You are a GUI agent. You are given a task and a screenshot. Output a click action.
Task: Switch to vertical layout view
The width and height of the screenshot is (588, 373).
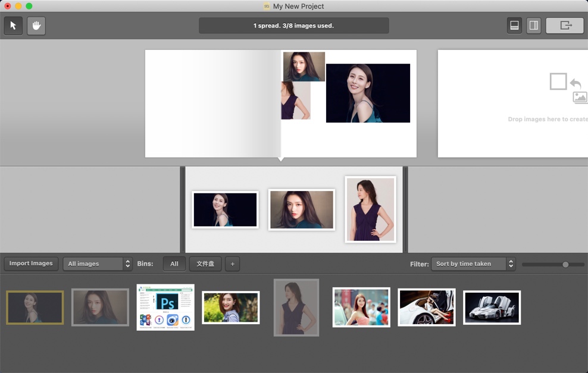[x=534, y=26]
